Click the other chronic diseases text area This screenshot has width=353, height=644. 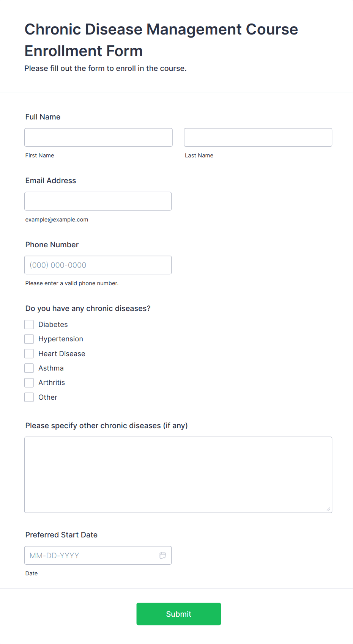178,475
